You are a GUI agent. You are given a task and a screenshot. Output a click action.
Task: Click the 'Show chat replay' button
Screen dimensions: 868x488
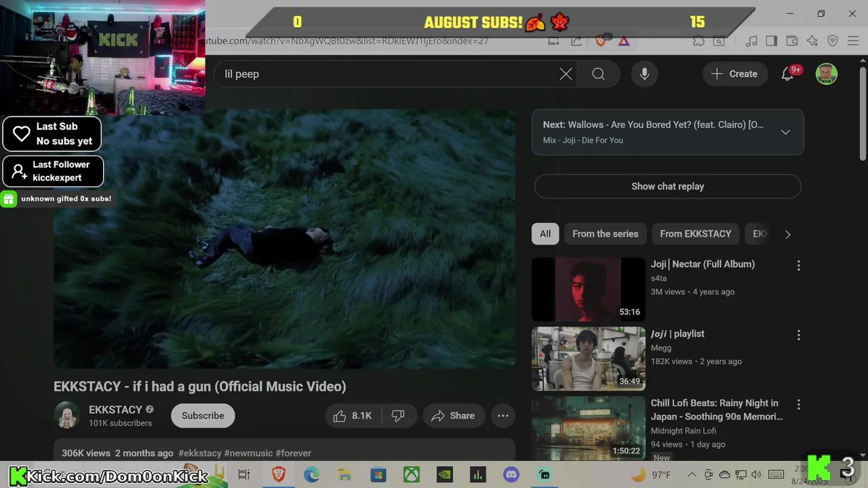pos(667,186)
